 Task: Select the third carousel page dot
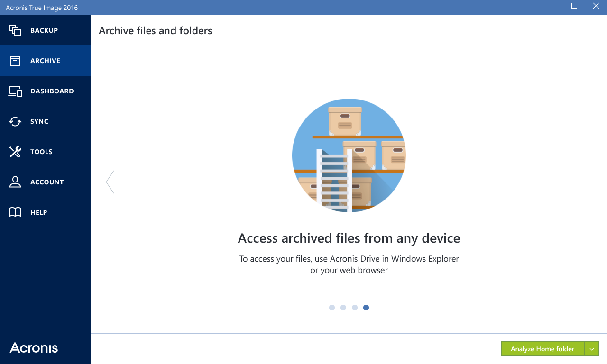355,308
